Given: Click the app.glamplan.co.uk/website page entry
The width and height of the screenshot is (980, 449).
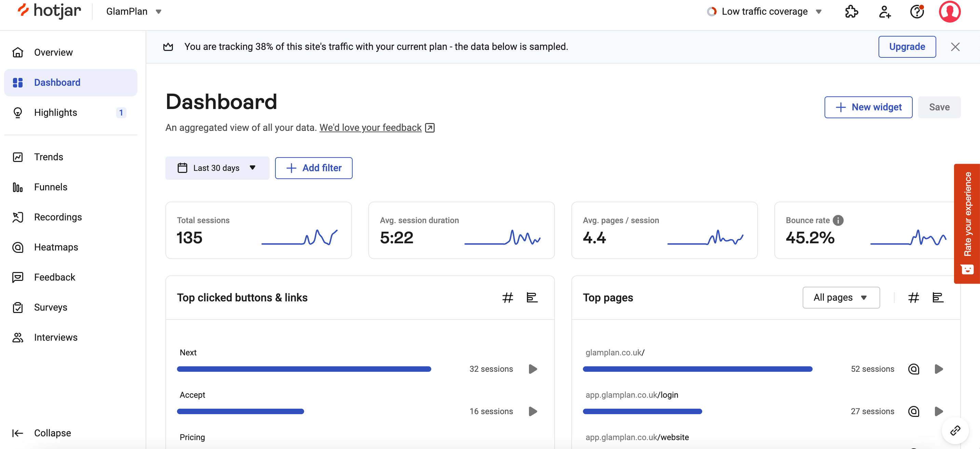Looking at the screenshot, I should (637, 437).
